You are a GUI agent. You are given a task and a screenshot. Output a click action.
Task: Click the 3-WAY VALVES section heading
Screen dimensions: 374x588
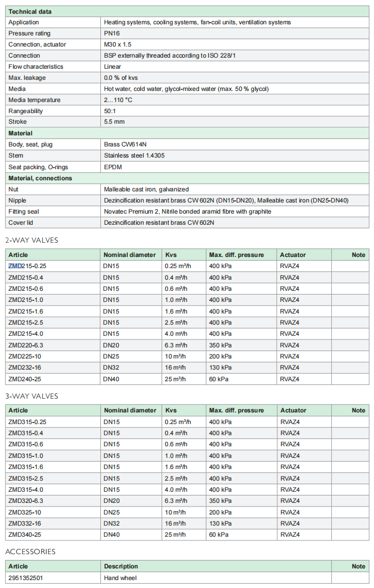point(32,396)
